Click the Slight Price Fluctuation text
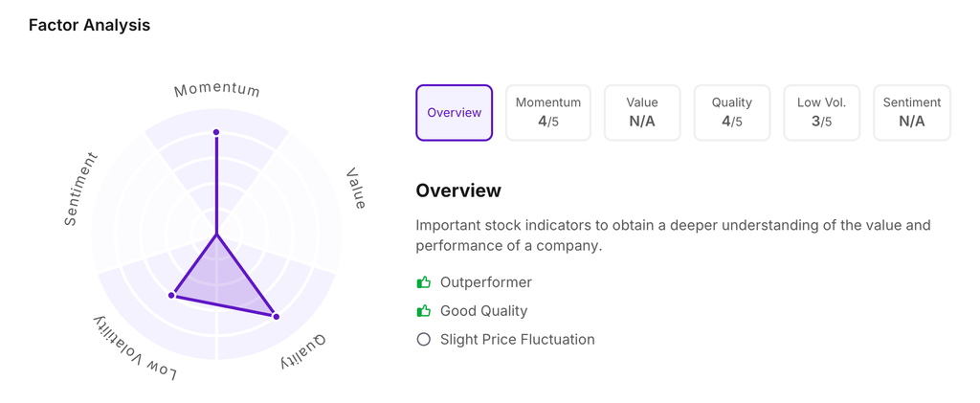The image size is (980, 403). 517,340
